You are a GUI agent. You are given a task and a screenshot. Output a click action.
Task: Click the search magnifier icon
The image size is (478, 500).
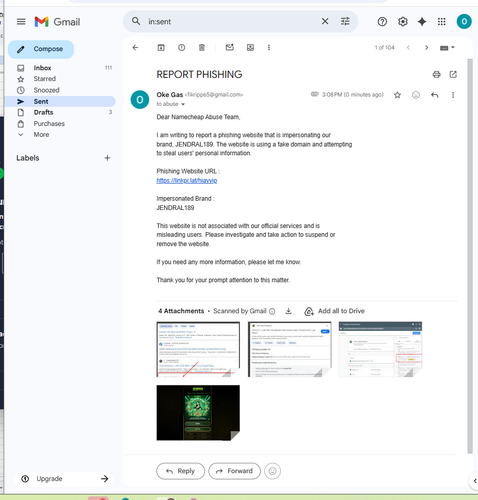point(136,21)
